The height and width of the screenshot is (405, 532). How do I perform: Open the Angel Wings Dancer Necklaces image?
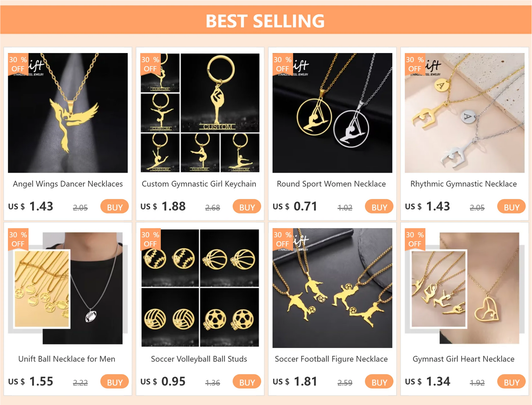(x=68, y=113)
